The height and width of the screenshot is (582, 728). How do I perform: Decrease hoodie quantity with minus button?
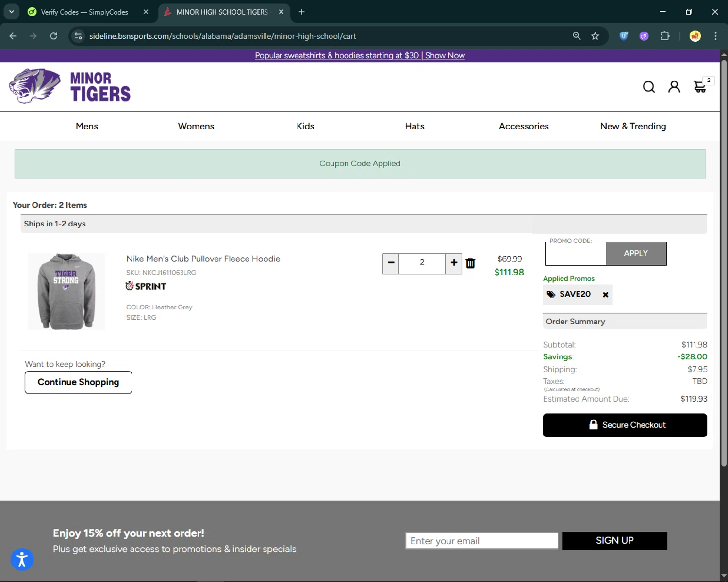click(391, 263)
